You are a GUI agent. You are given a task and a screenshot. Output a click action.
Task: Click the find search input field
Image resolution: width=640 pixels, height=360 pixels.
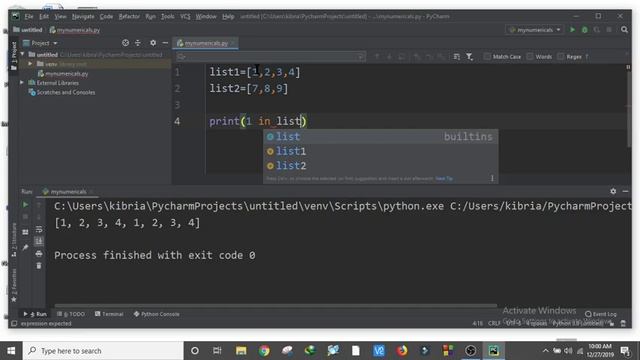pos(271,57)
